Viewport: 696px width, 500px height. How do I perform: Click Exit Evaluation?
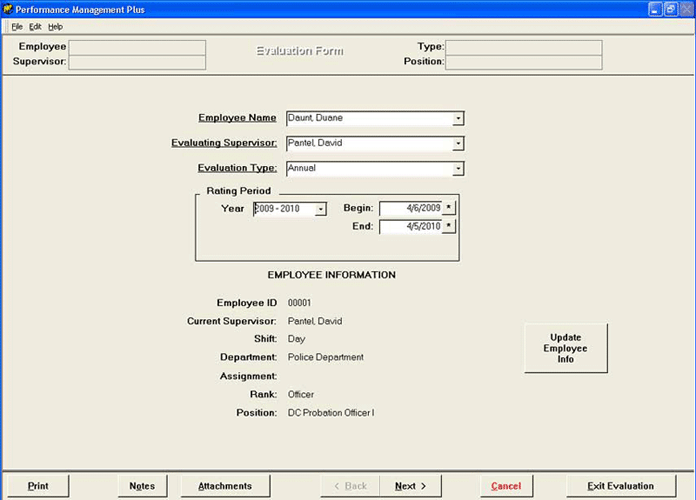click(x=620, y=486)
